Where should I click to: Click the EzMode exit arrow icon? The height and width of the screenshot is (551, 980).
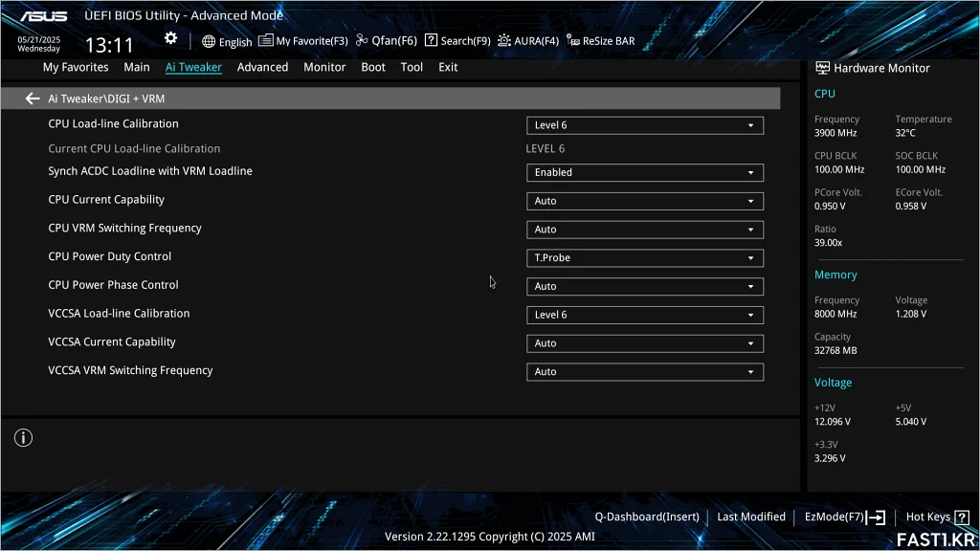tap(876, 518)
